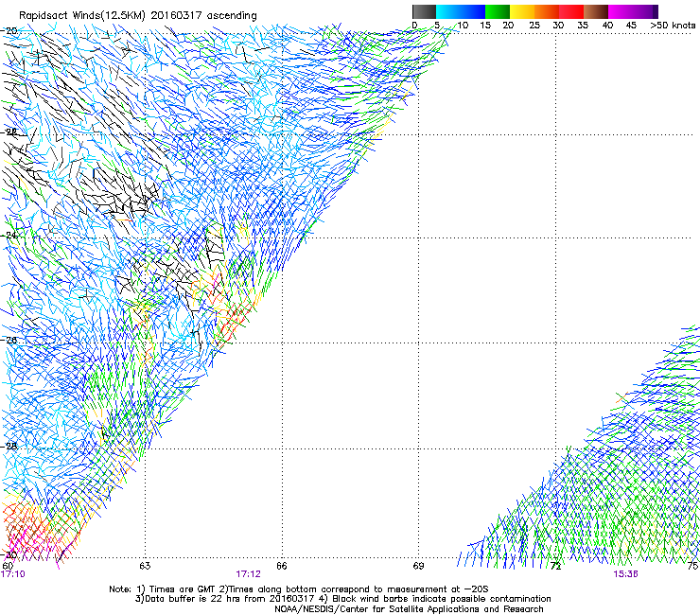Click the '0' label under the color bar

(414, 25)
